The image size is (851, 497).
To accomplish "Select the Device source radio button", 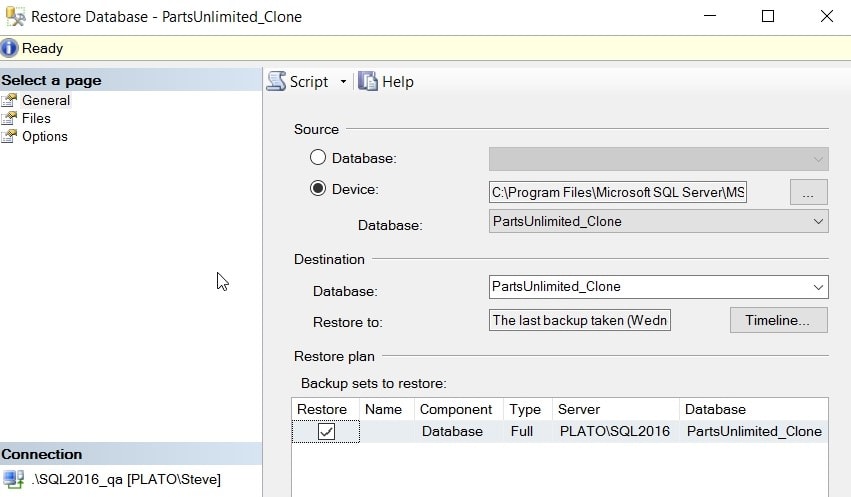I will pos(318,188).
